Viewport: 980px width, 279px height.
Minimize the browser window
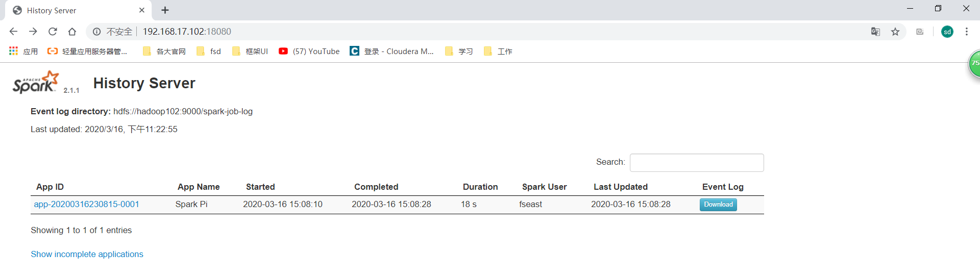pyautogui.click(x=910, y=9)
